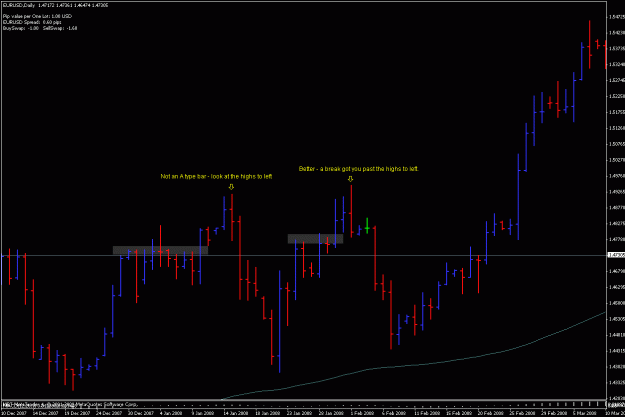The width and height of the screenshot is (625, 417).
Task: Click the 'EURUSD Spread' info line
Action: click(32, 22)
